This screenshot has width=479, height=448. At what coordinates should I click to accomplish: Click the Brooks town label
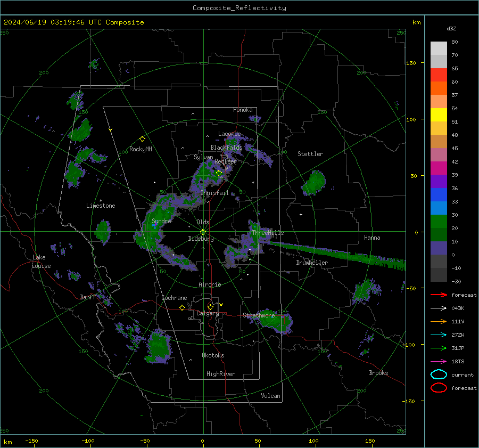[x=378, y=373]
